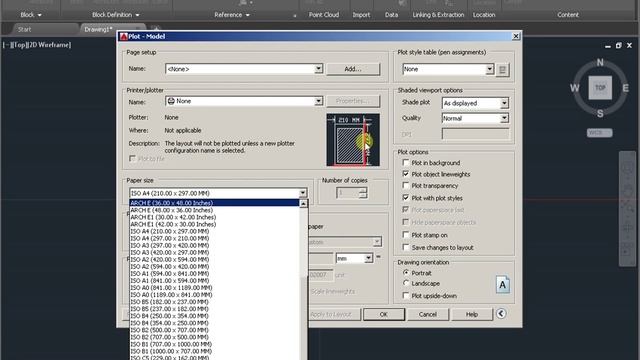
Task: Close the Plot dialog with the X
Action: click(516, 36)
